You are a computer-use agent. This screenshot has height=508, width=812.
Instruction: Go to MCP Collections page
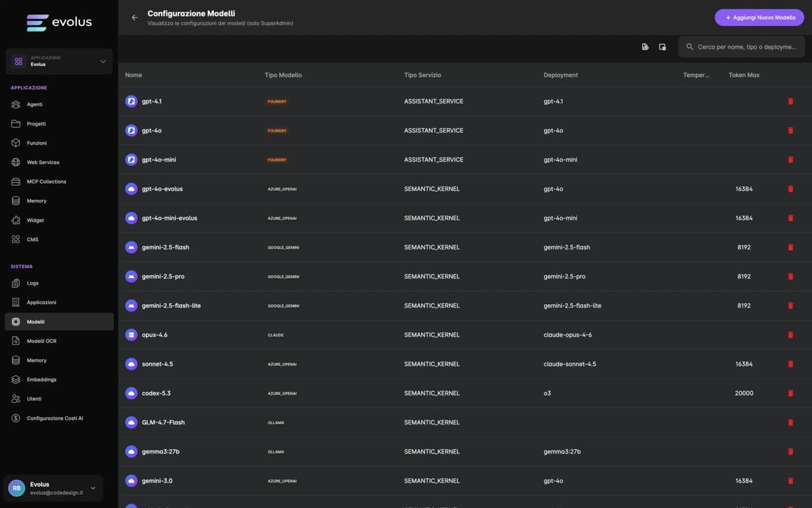(x=46, y=182)
